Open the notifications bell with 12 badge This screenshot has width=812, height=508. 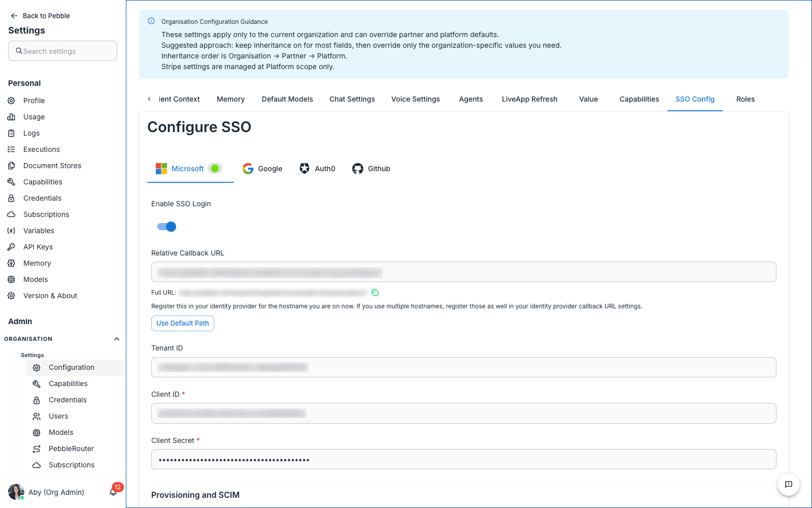[x=114, y=491]
